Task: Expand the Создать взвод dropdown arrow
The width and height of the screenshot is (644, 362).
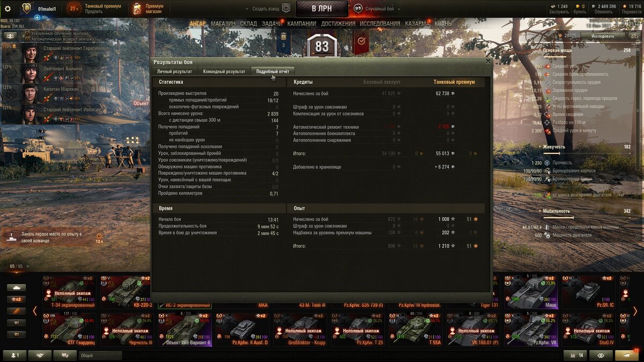Action: coord(247,9)
